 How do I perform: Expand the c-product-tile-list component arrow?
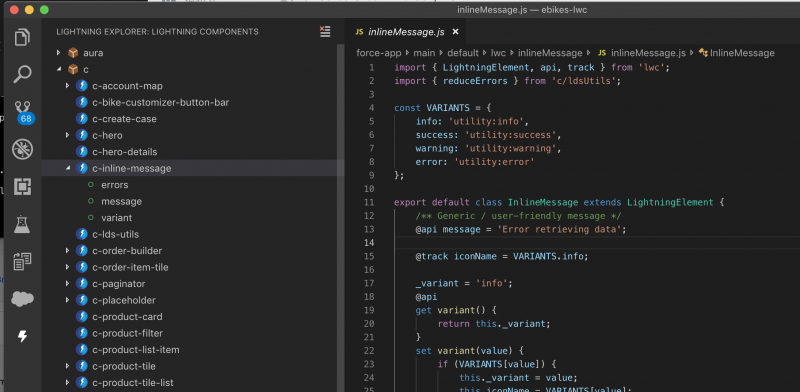(67, 382)
